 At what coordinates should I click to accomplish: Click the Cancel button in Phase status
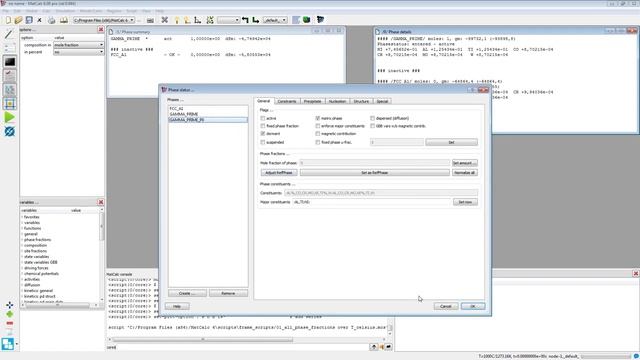[445, 306]
